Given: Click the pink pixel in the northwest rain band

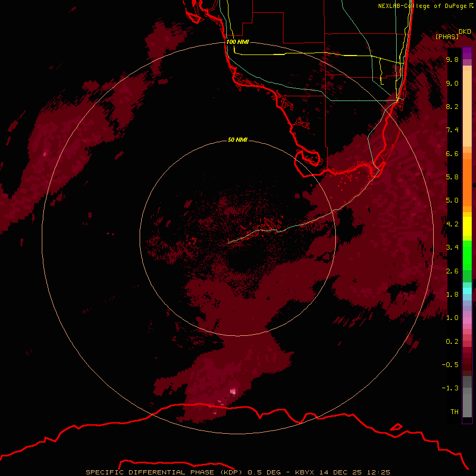Looking at the screenshot, I should point(44,154).
